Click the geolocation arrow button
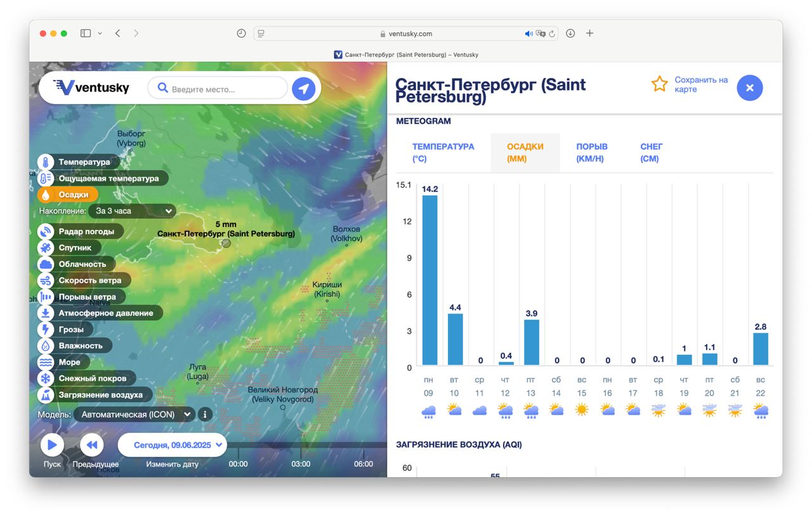 303,89
